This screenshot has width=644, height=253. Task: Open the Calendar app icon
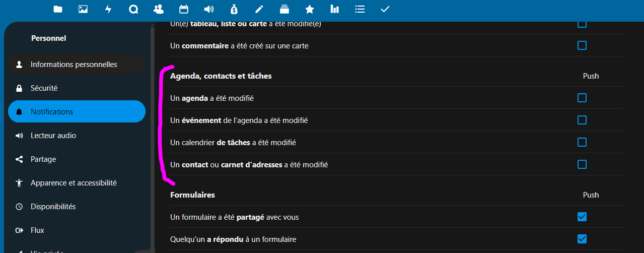coord(184,9)
